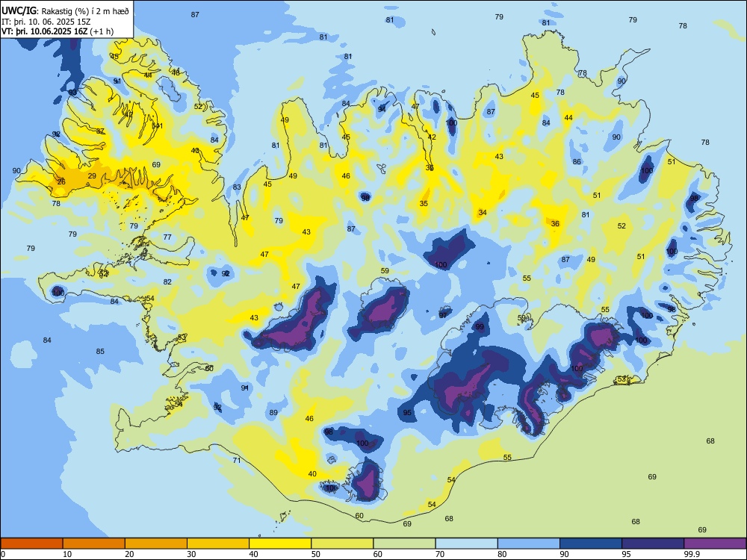Click the legend scale label "99.9"

[x=691, y=554]
